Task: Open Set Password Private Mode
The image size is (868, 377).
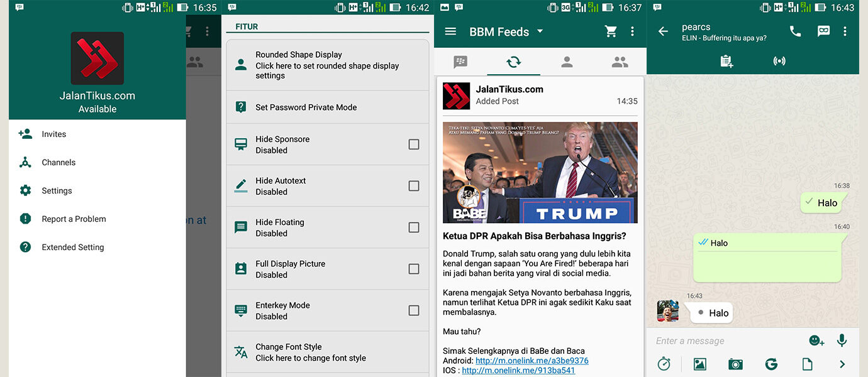Action: tap(327, 107)
